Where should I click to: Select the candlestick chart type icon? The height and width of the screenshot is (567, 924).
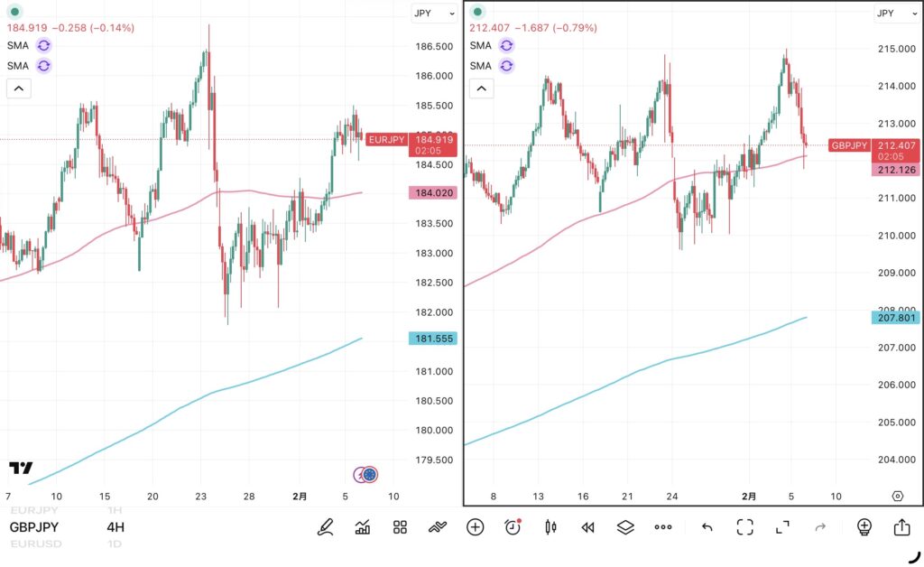[x=550, y=527]
